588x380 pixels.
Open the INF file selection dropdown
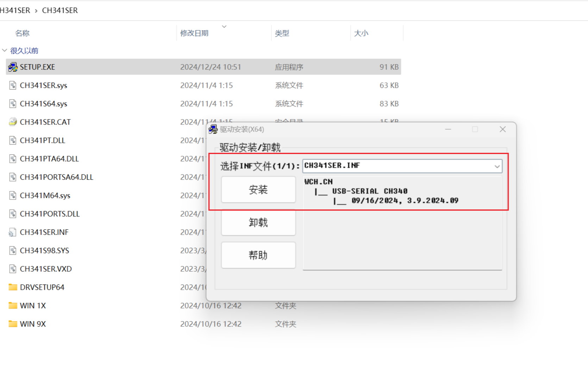click(x=497, y=166)
